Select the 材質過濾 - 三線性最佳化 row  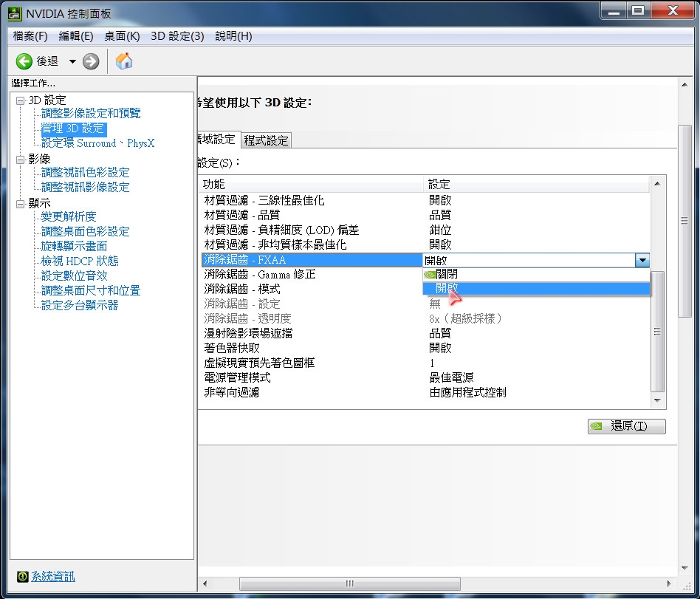point(425,200)
